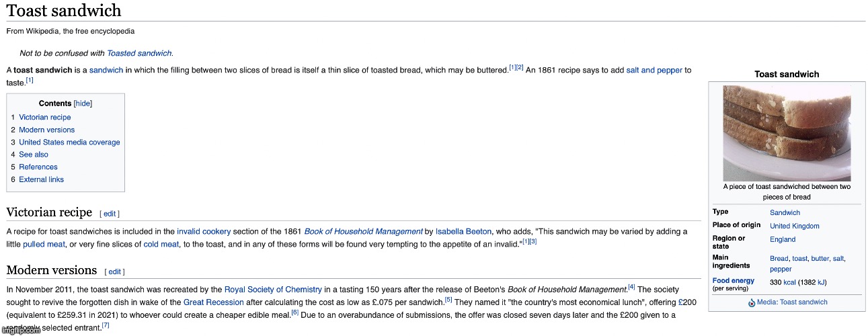Open the See also contents entry
The image size is (868, 336).
click(x=34, y=155)
